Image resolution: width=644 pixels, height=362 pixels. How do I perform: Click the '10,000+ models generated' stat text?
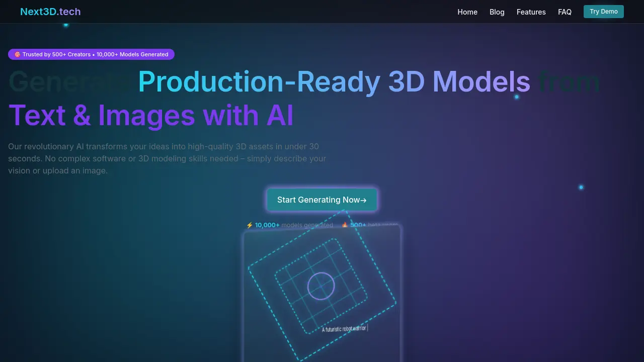pyautogui.click(x=294, y=225)
